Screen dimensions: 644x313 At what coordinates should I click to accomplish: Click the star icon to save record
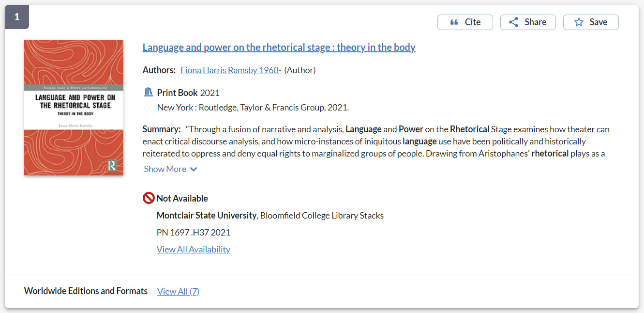click(579, 22)
